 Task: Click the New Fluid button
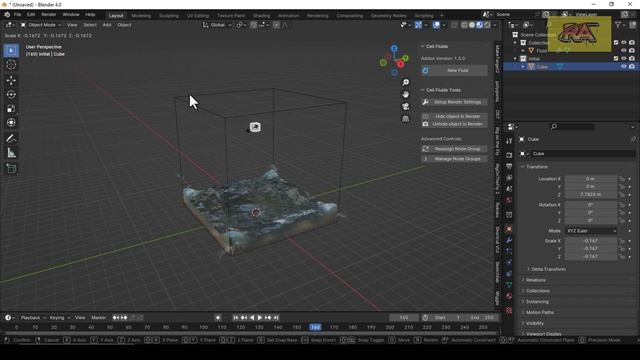click(x=454, y=71)
